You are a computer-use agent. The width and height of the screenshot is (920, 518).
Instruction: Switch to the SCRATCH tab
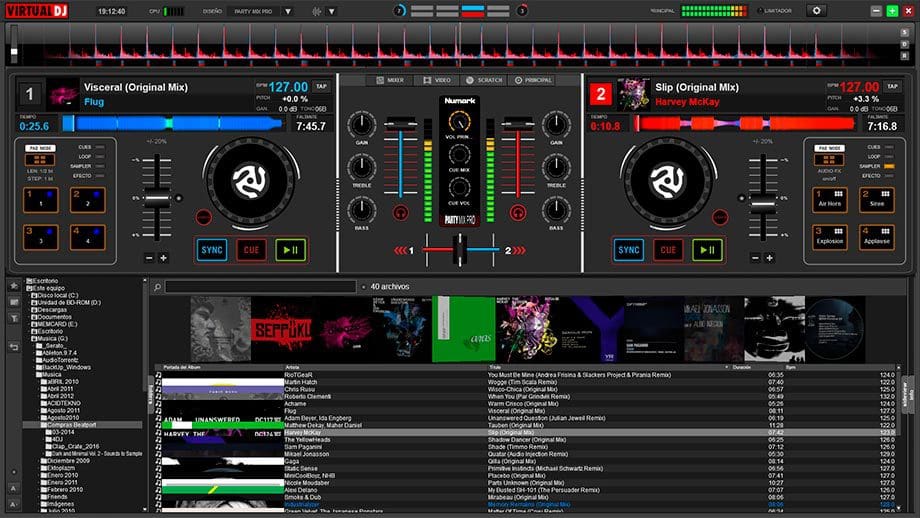point(485,80)
